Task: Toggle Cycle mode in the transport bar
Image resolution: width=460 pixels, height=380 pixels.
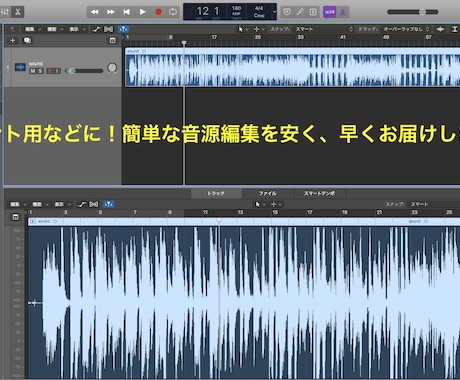Action: click(x=173, y=12)
